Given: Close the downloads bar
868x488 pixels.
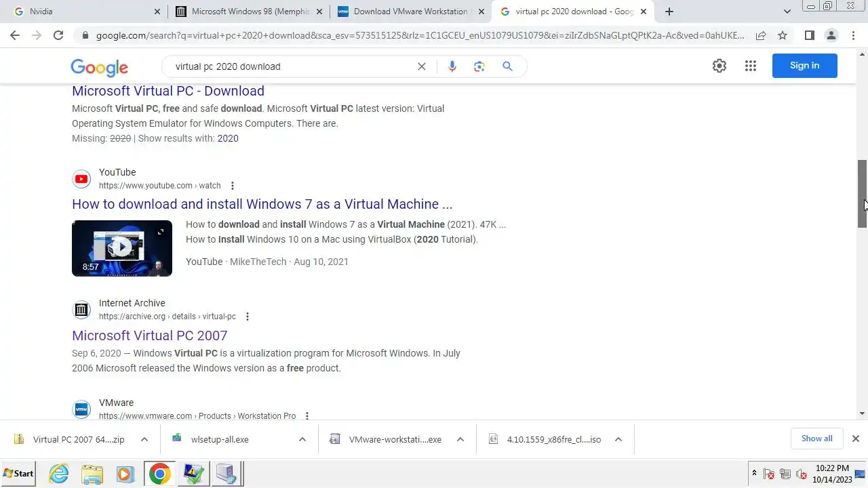Looking at the screenshot, I should (x=855, y=439).
